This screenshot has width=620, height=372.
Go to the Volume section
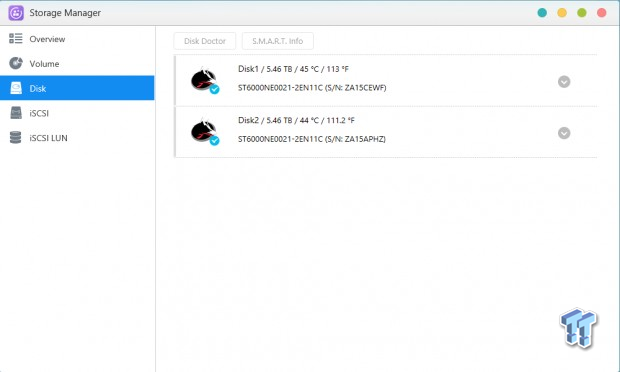(x=77, y=63)
